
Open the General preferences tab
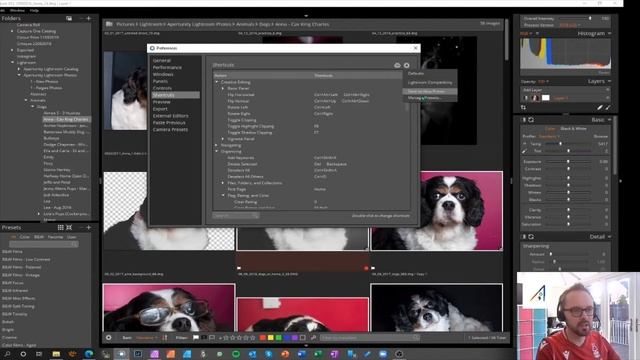[x=162, y=60]
